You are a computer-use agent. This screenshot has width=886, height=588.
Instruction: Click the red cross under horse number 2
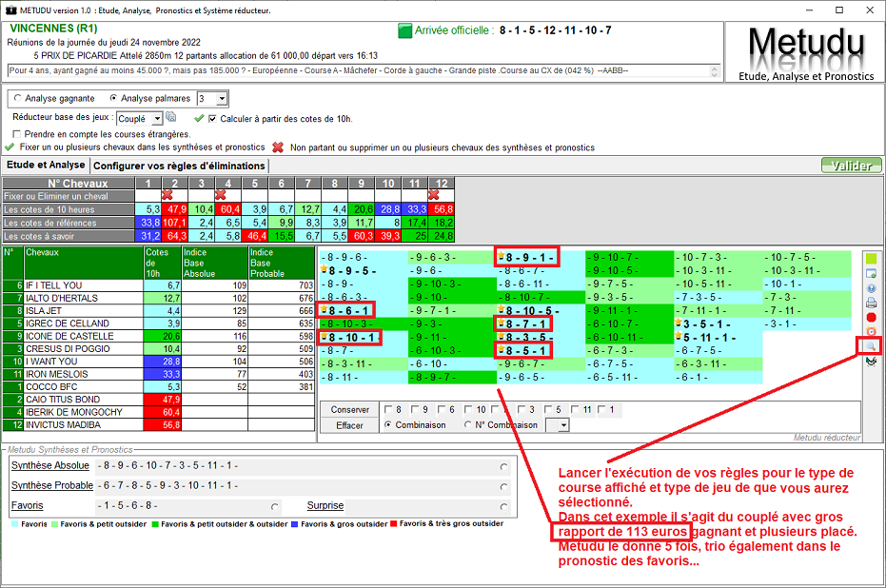[167, 195]
